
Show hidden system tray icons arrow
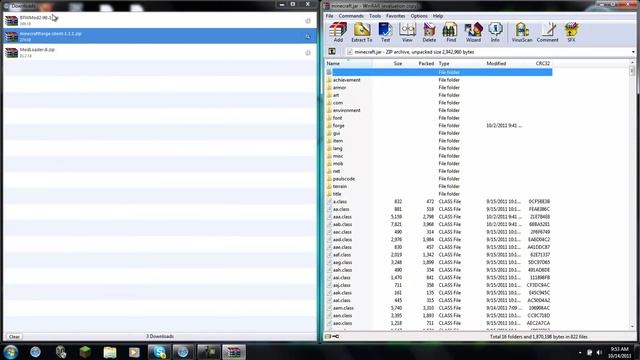point(580,352)
